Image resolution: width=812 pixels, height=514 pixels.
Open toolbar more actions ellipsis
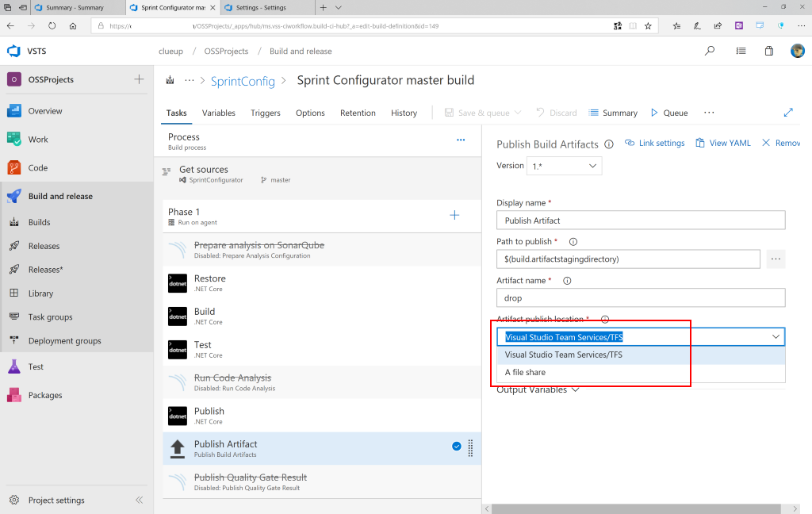(x=709, y=113)
